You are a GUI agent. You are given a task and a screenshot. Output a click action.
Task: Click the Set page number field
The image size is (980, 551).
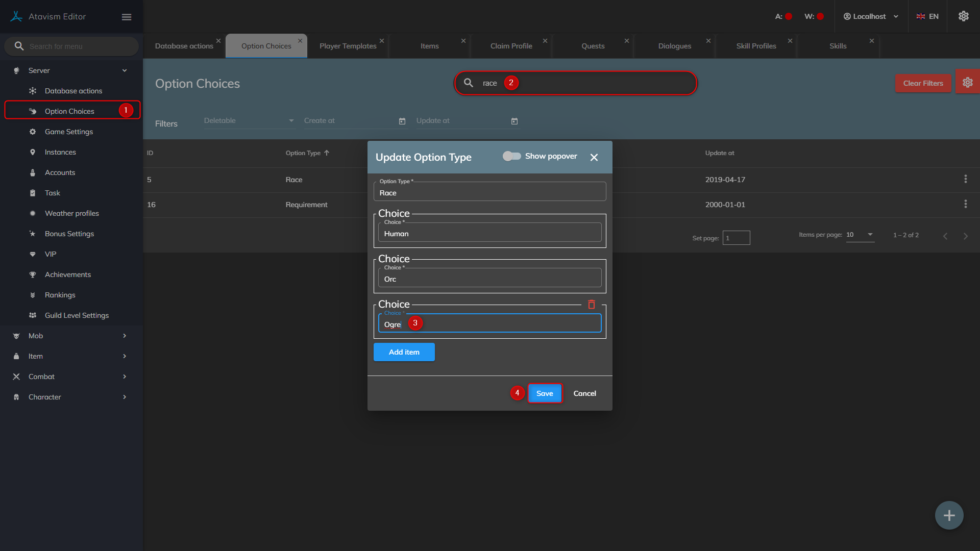tap(736, 238)
